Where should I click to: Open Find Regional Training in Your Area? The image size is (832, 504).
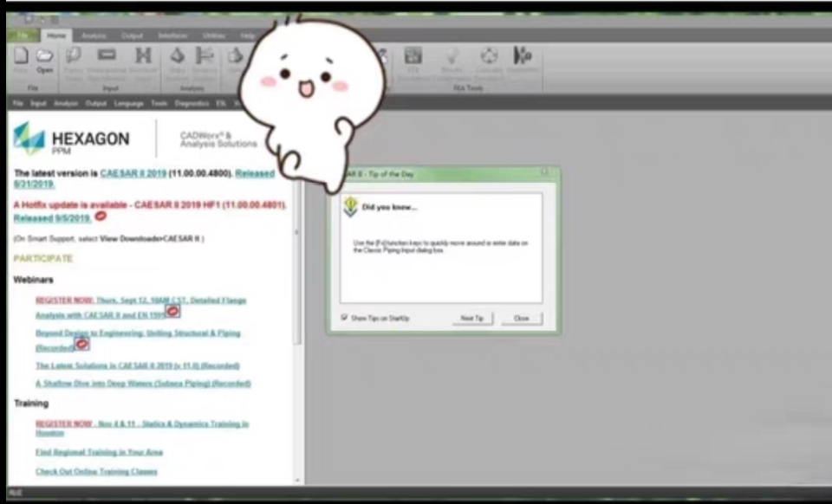coord(99,452)
